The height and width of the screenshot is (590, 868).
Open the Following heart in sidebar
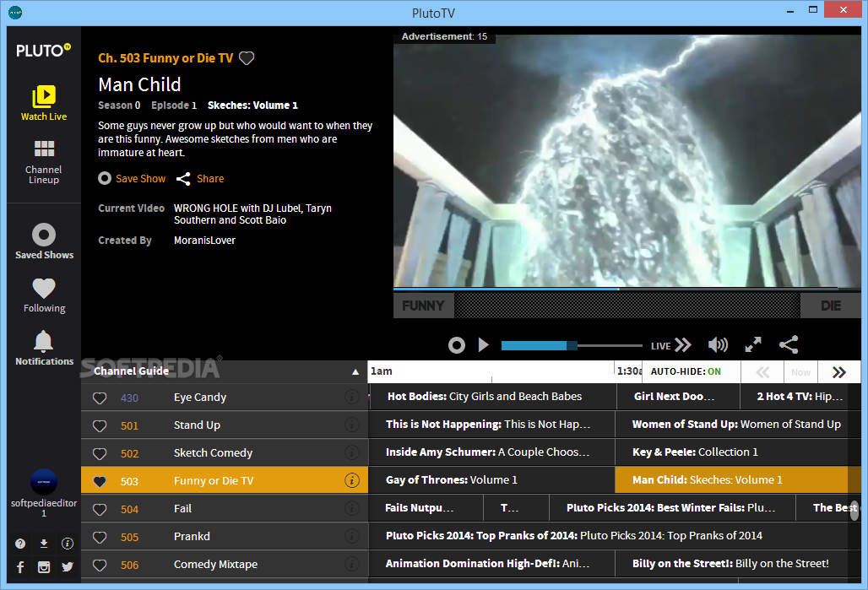(x=44, y=295)
